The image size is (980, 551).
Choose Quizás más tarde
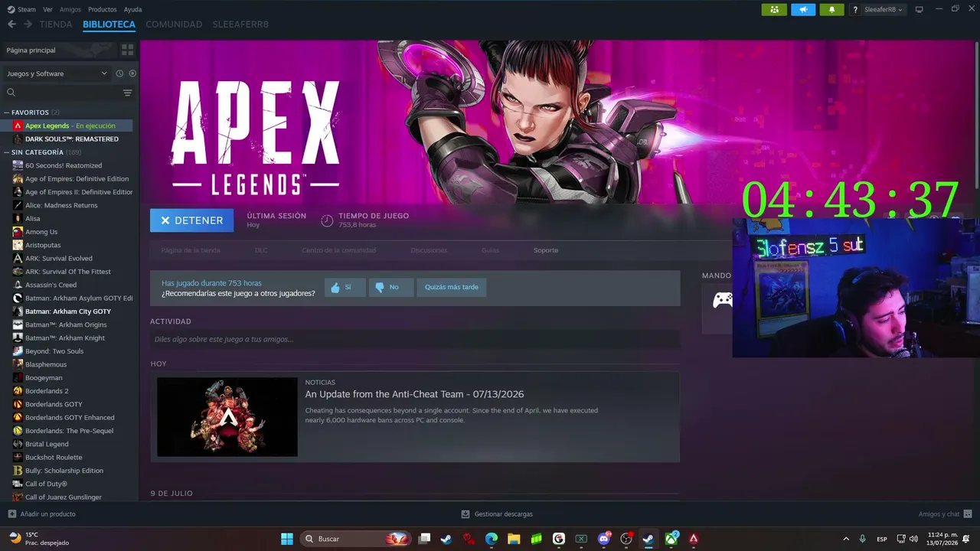pyautogui.click(x=452, y=287)
